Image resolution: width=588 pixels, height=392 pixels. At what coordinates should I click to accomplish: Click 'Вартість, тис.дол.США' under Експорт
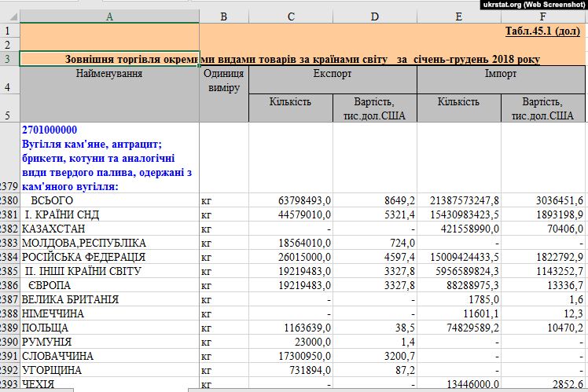point(375,108)
